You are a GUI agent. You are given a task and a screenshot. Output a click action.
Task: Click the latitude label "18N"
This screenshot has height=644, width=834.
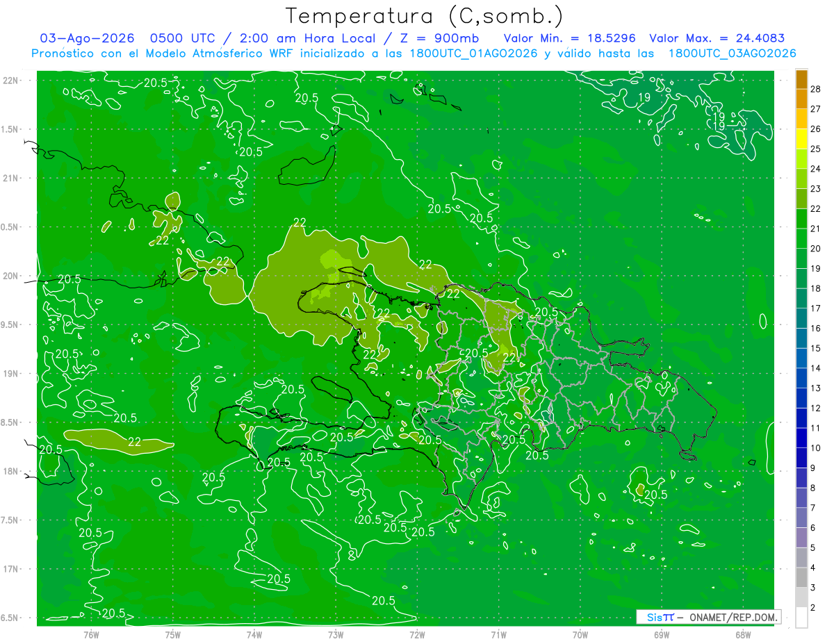click(x=10, y=472)
